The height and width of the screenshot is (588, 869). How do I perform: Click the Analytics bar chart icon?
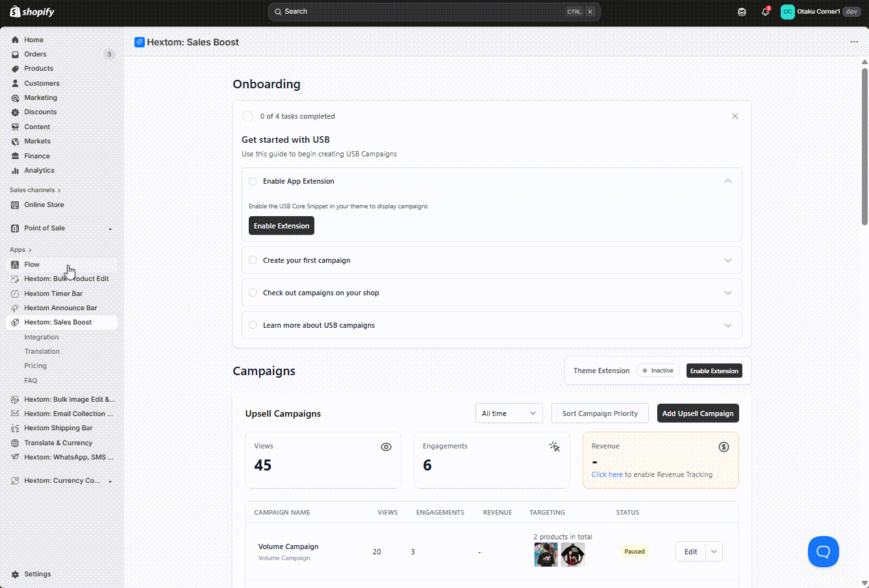pos(15,171)
